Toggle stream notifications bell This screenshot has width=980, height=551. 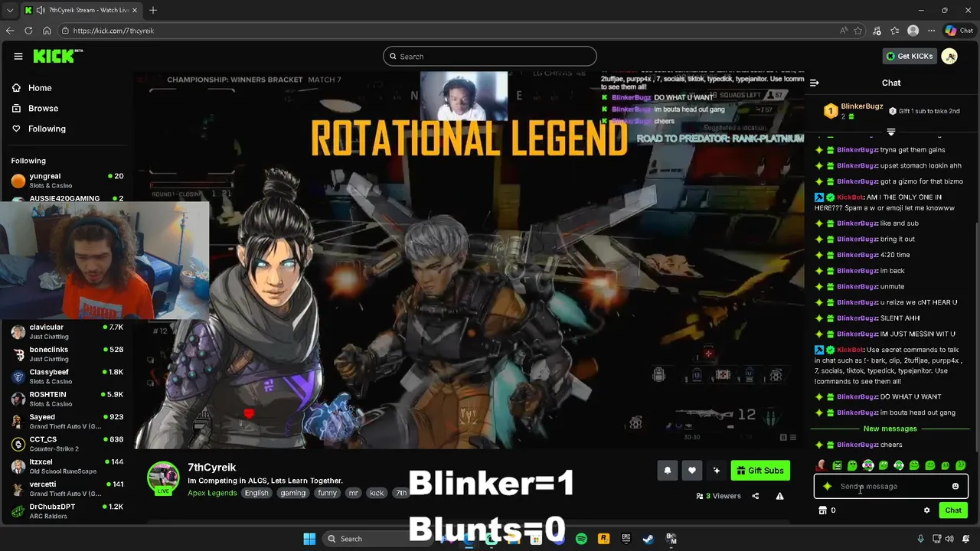pyautogui.click(x=667, y=471)
